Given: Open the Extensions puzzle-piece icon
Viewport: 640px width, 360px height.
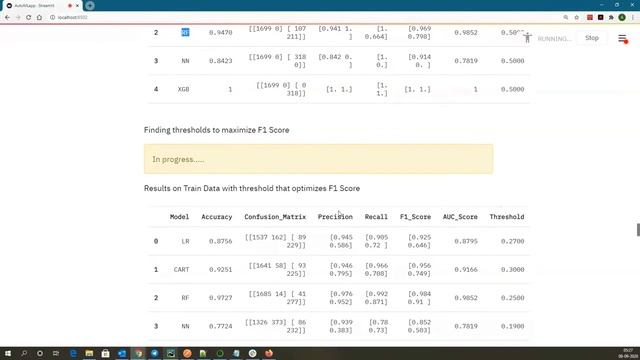Looking at the screenshot, I should (x=611, y=18).
